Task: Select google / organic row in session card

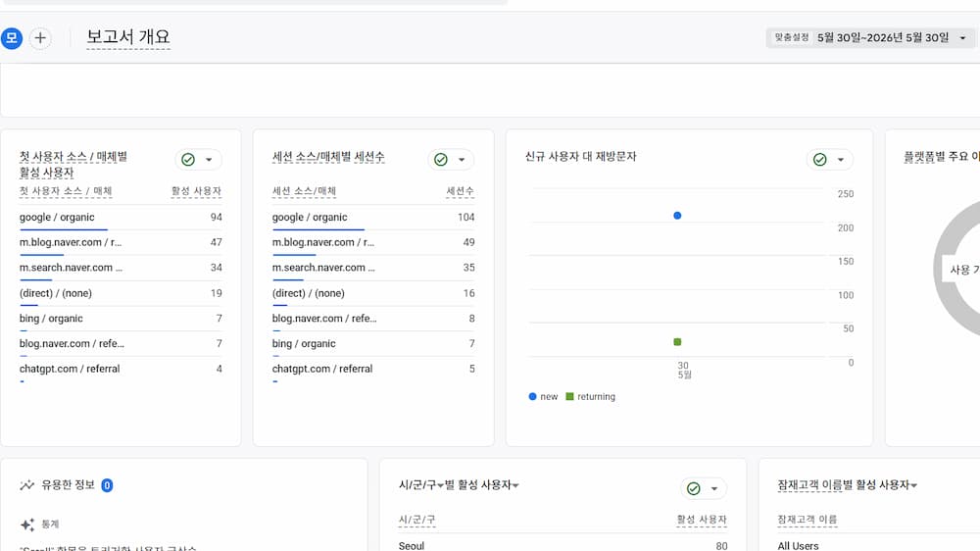Action: [373, 217]
